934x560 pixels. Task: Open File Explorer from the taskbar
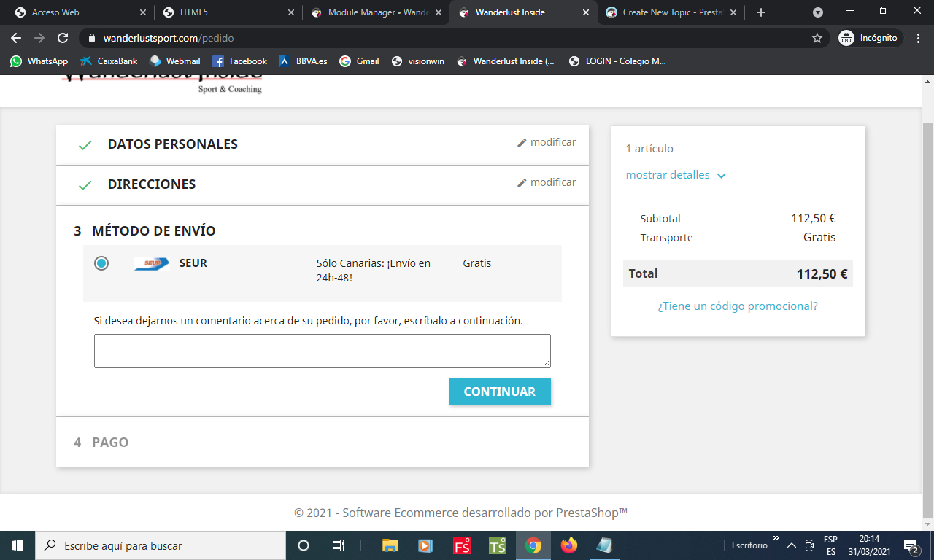point(390,545)
